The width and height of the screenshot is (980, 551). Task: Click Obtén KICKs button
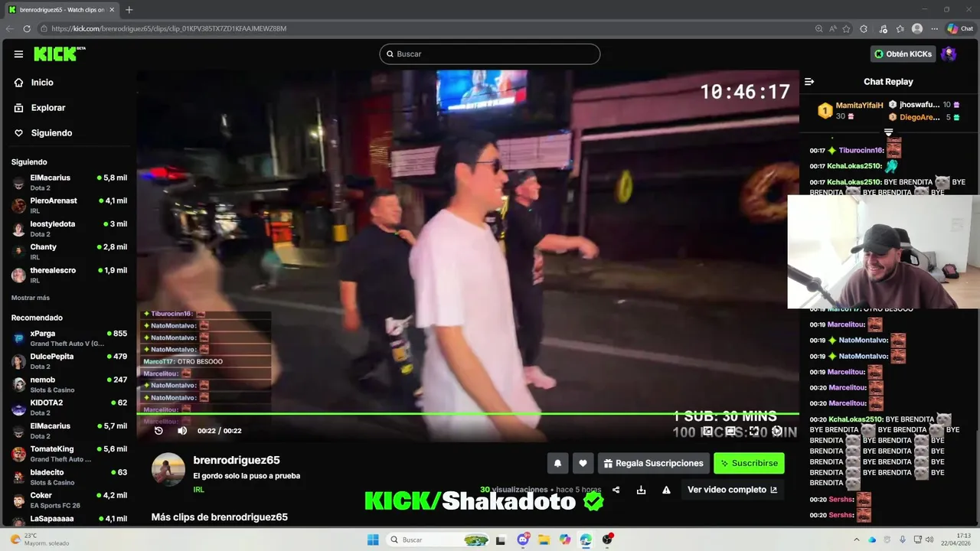903,54
